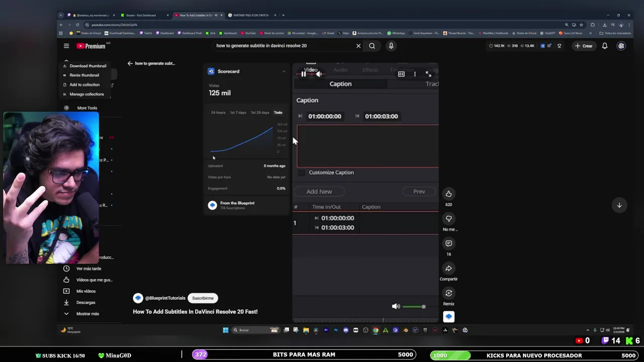Open Todos los marcadores folder
This screenshot has height=362, width=644.
point(615,33)
